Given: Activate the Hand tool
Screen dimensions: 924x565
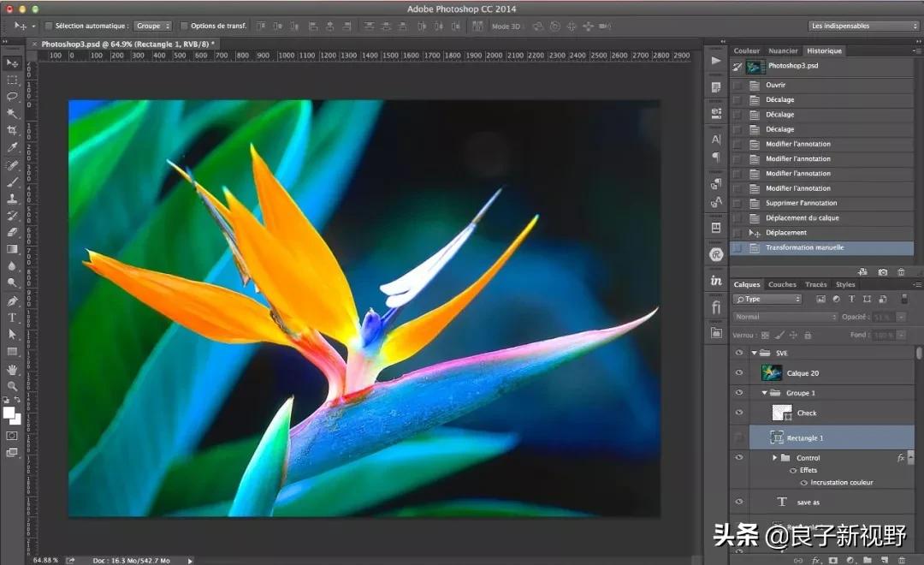Looking at the screenshot, I should coord(12,369).
